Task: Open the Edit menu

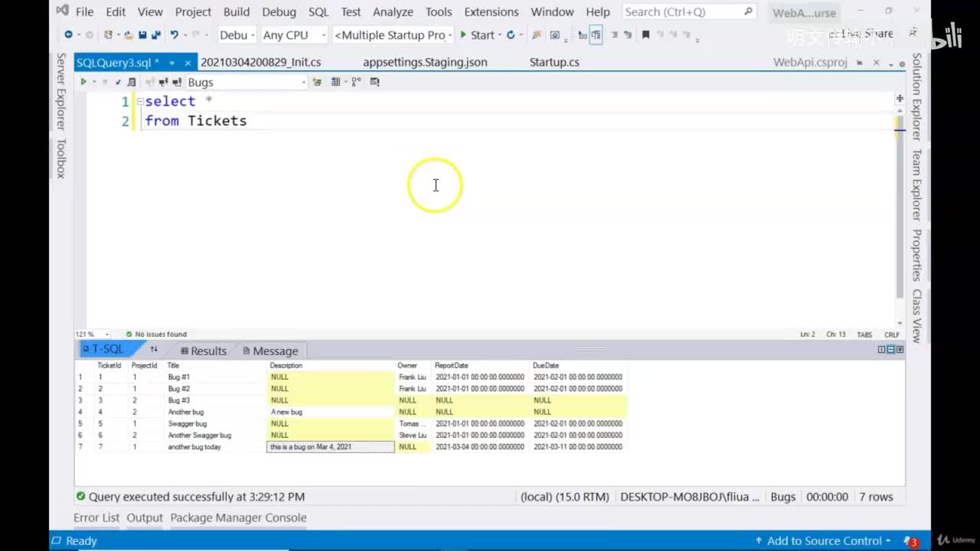Action: (x=116, y=11)
